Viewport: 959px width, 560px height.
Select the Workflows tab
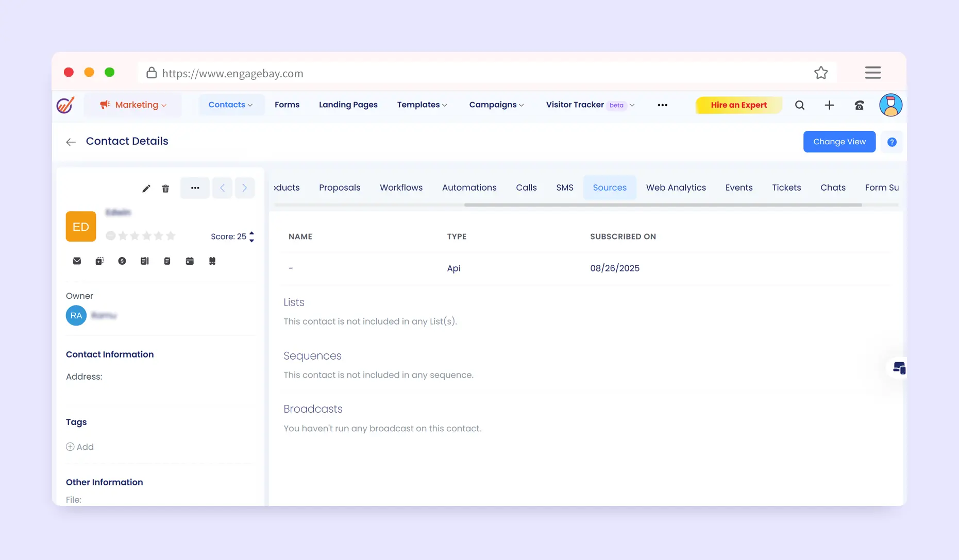(401, 188)
